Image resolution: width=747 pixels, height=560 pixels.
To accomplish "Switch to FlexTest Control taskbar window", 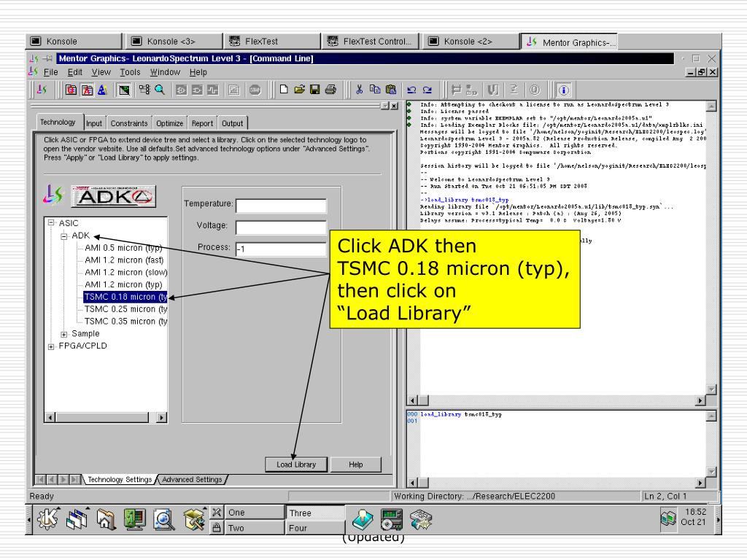I will [371, 42].
